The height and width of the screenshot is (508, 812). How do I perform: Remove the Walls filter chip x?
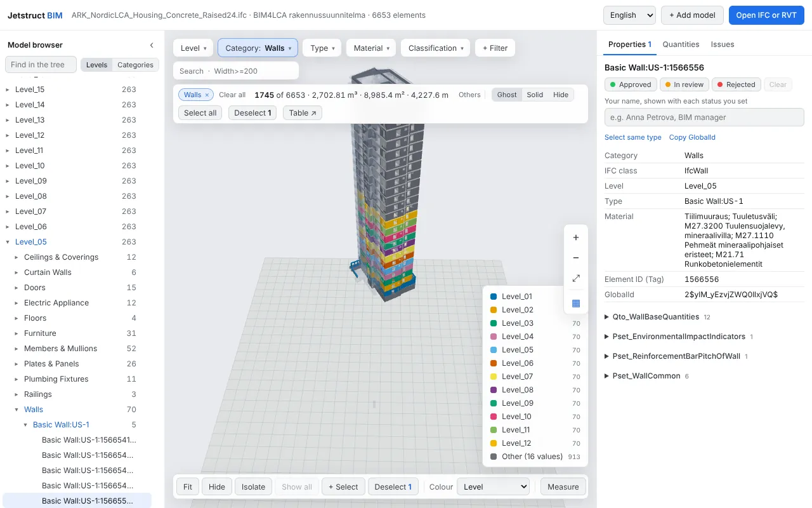coord(207,95)
